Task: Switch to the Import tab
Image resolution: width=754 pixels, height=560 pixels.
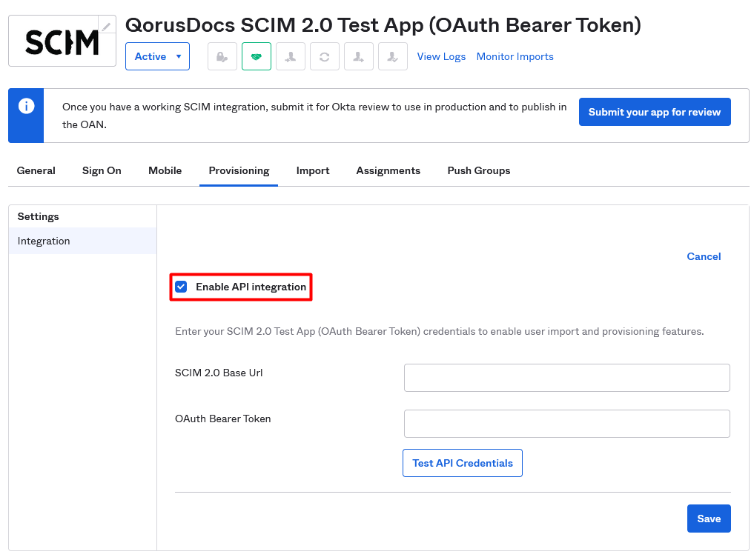Action: click(x=313, y=170)
